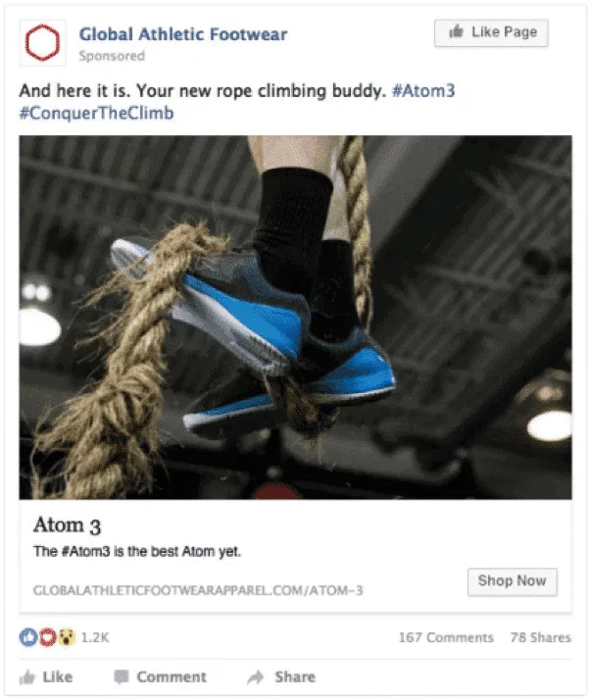The width and height of the screenshot is (592, 700).
Task: Open the 1.2K reactions count
Action: [95, 637]
